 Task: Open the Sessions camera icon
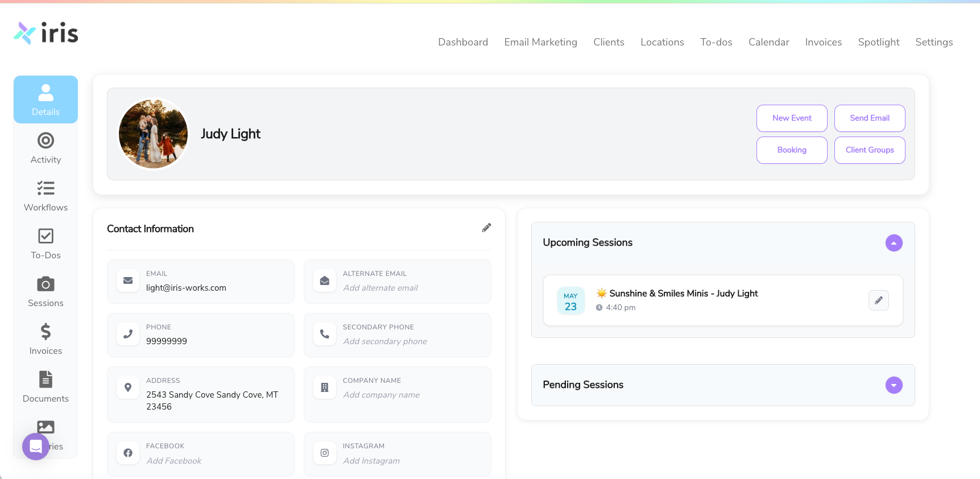[x=46, y=284]
